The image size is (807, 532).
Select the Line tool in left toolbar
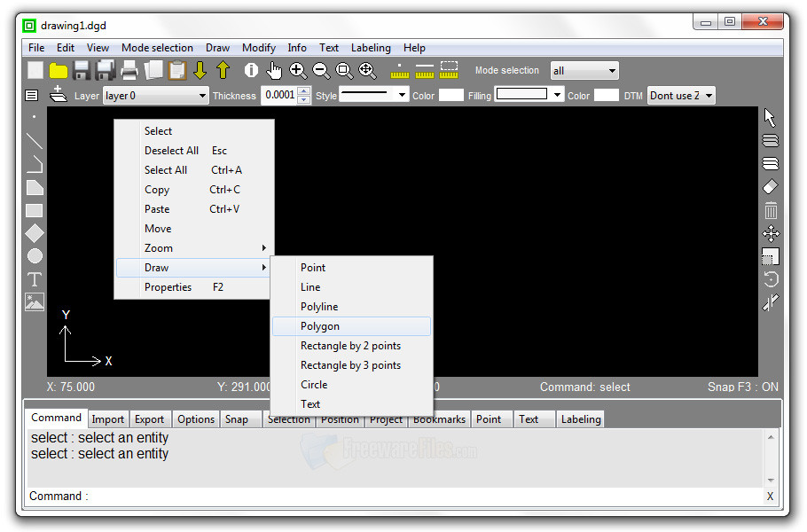pos(35,140)
